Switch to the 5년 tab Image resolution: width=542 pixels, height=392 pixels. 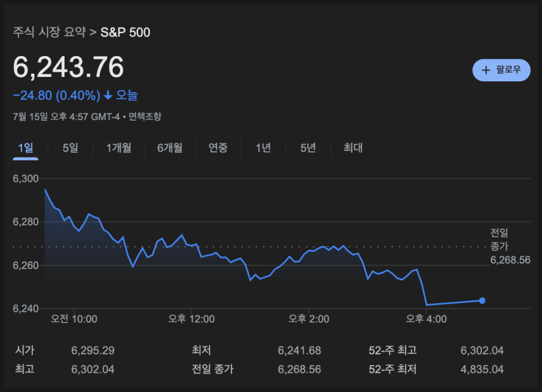pyautogui.click(x=308, y=148)
